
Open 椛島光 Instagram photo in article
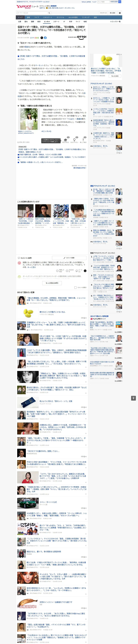coord(29,119)
